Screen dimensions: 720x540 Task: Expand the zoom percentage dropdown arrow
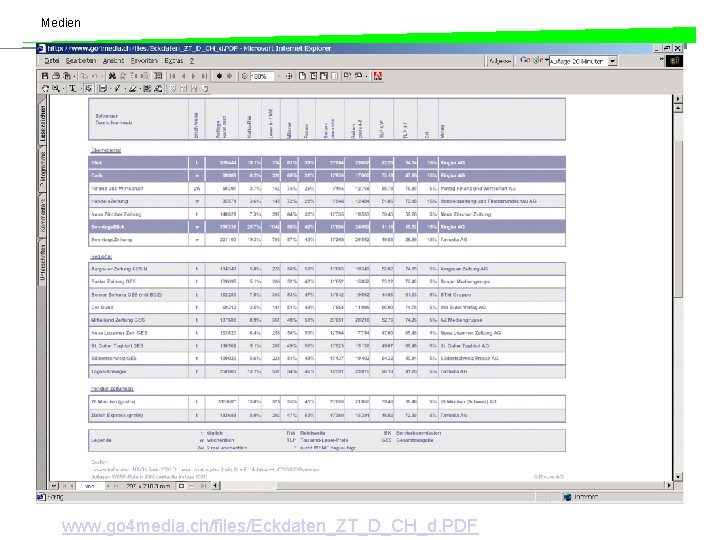click(x=279, y=76)
